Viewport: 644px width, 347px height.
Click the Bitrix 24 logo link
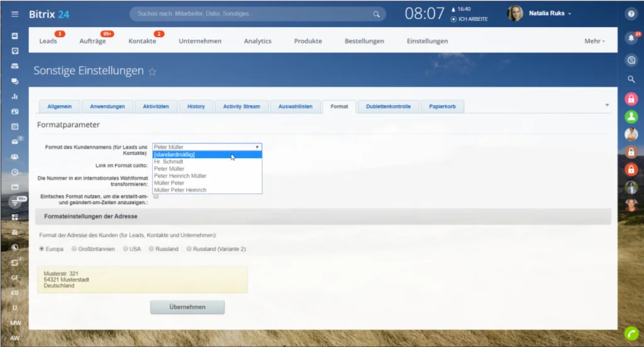pyautogui.click(x=49, y=14)
